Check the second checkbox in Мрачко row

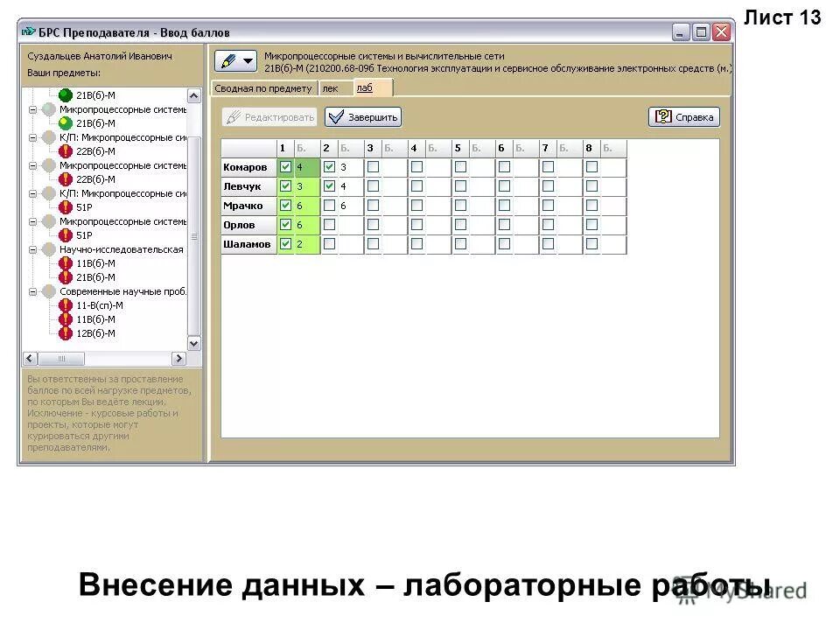click(329, 206)
